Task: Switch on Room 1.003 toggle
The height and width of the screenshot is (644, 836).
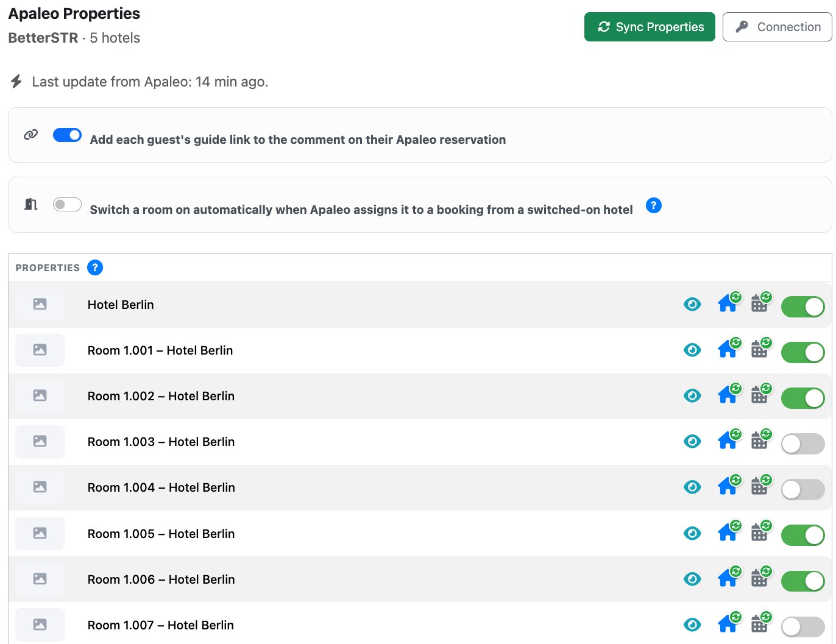Action: click(803, 444)
